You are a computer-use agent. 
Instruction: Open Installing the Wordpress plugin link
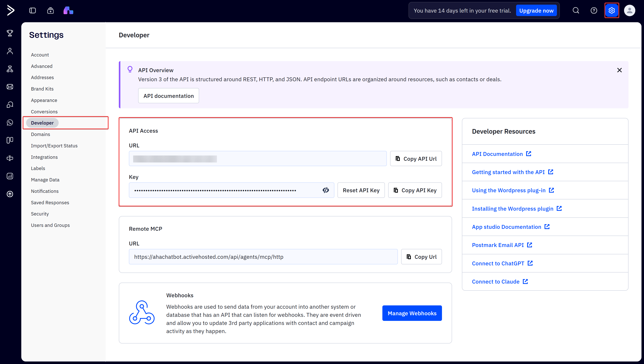click(x=517, y=209)
